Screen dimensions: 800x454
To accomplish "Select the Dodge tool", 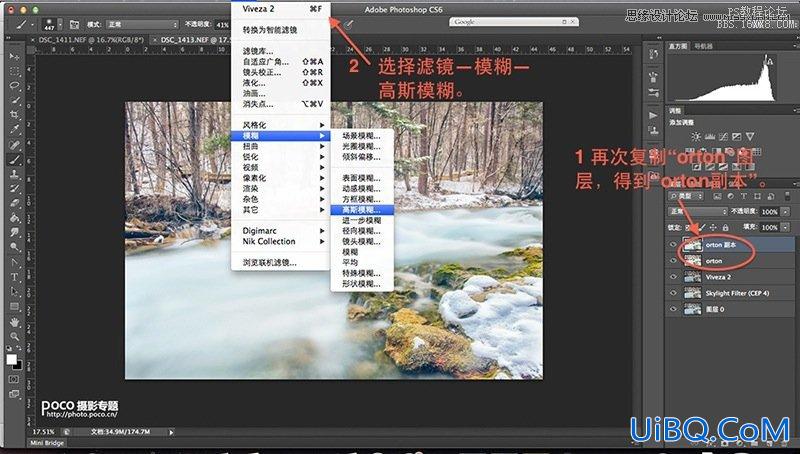I will [14, 247].
